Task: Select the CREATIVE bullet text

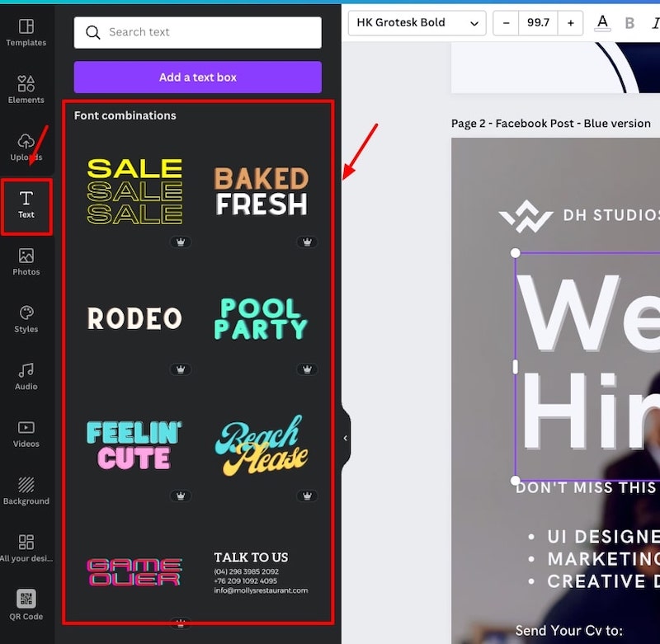Action: 604,581
